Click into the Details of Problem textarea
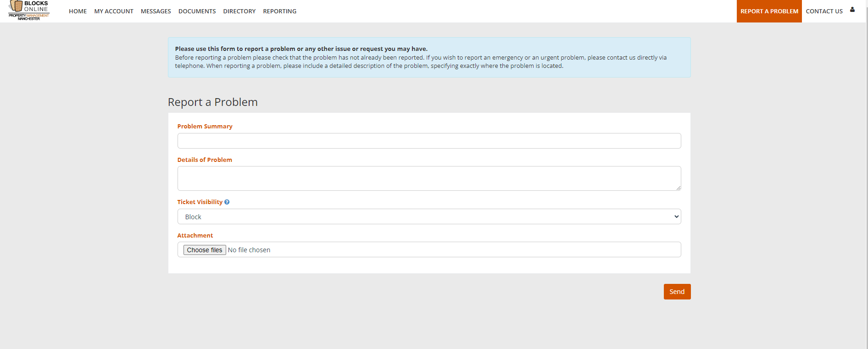The image size is (868, 349). 429,178
